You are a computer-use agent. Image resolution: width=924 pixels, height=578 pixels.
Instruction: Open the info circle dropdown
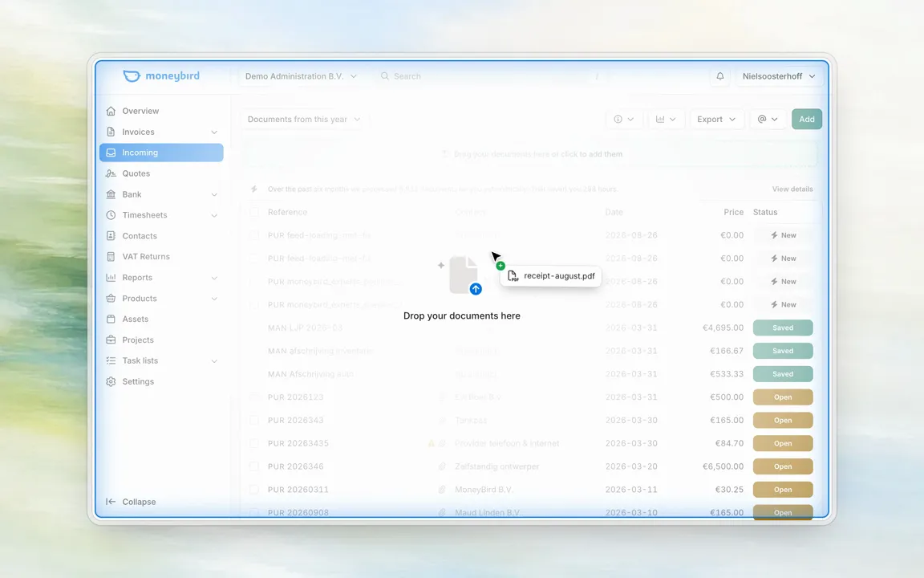623,119
